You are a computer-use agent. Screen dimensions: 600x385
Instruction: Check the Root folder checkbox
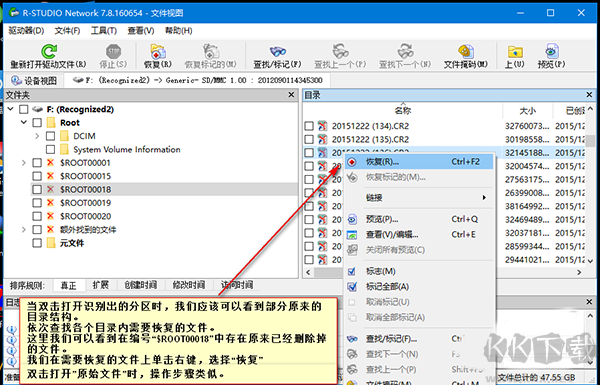37,123
